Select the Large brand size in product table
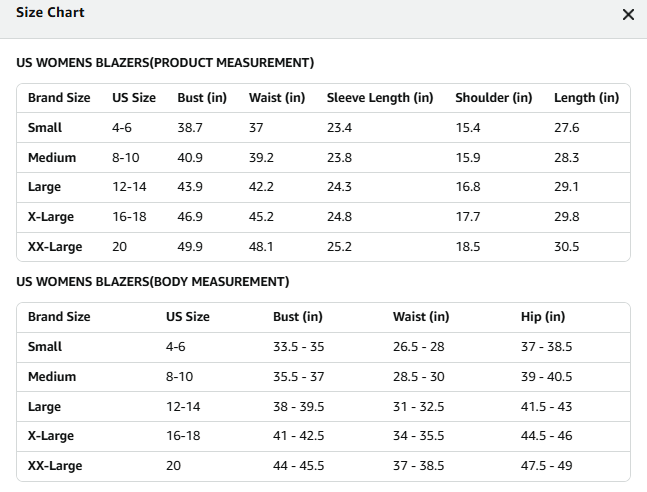 44,187
